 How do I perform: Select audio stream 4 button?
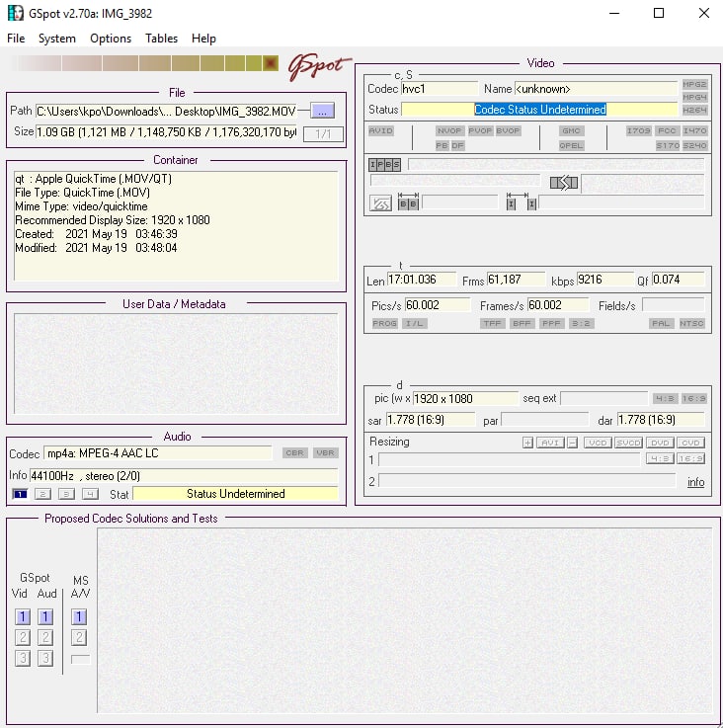[x=90, y=494]
